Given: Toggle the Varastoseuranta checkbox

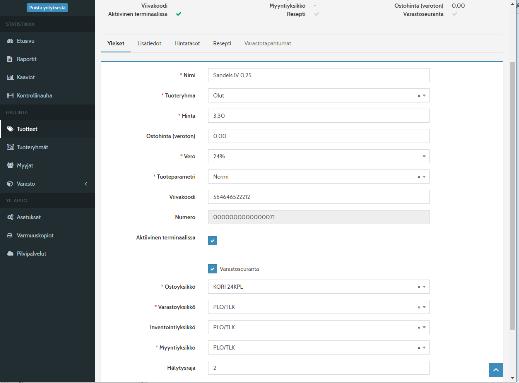Looking at the screenshot, I should (212, 269).
